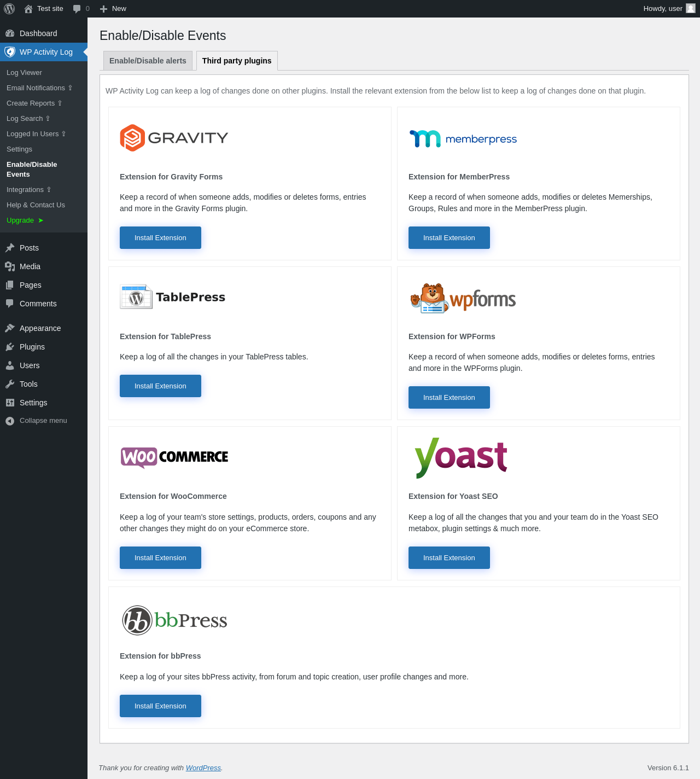Install the TablePress extension

click(x=160, y=386)
